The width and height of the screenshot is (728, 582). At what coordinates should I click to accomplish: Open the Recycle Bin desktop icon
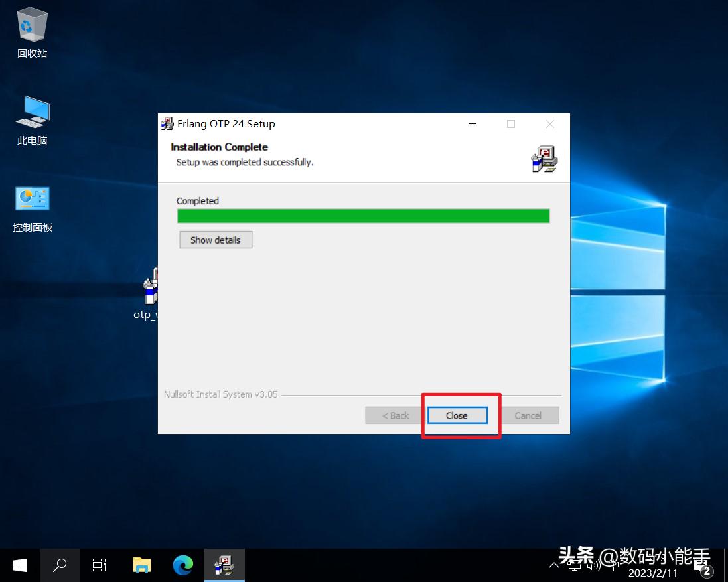coord(32,33)
